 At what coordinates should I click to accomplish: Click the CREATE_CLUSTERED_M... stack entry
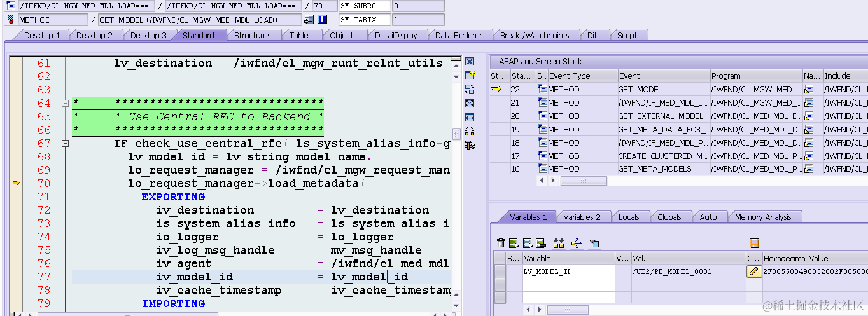662,156
